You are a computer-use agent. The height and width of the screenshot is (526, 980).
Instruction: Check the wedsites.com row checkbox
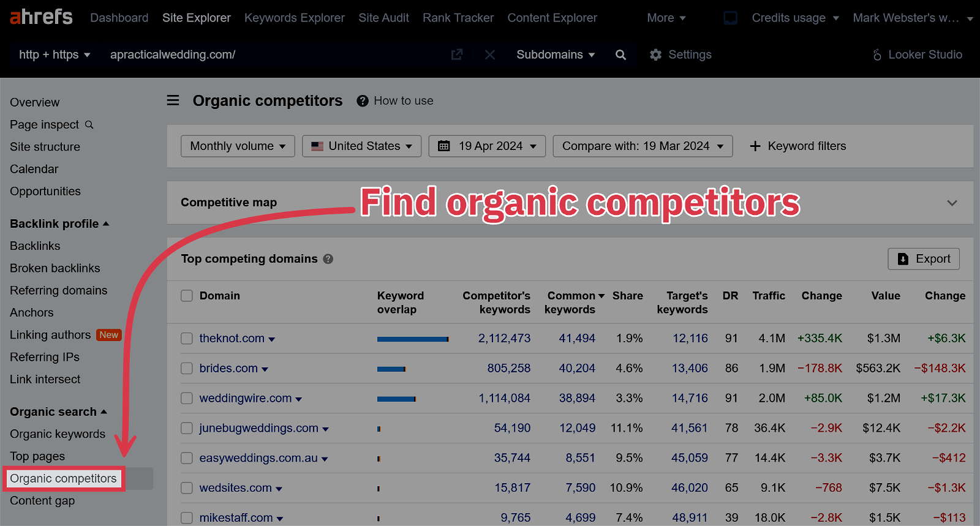[x=187, y=488]
